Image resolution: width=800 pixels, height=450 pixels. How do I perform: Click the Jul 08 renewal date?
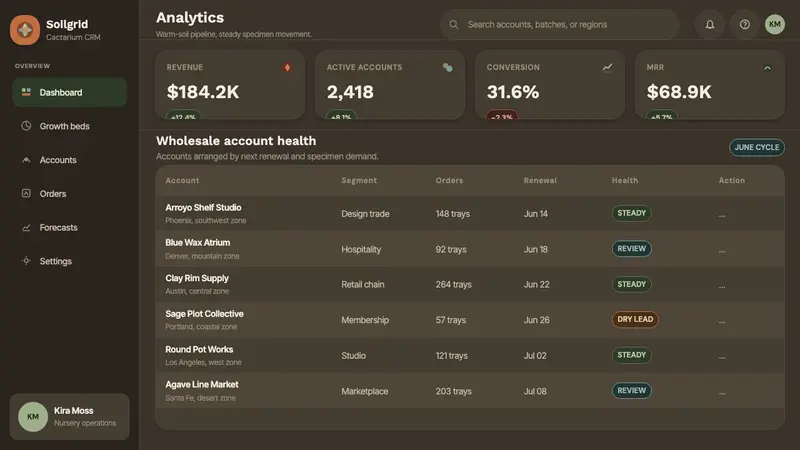point(535,391)
